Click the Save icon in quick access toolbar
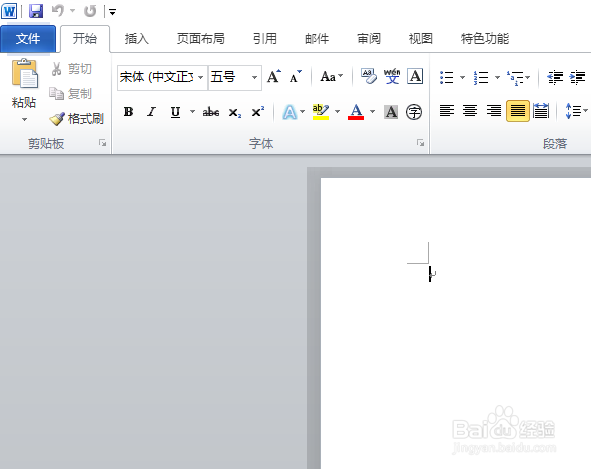This screenshot has height=469, width=591. pyautogui.click(x=36, y=11)
